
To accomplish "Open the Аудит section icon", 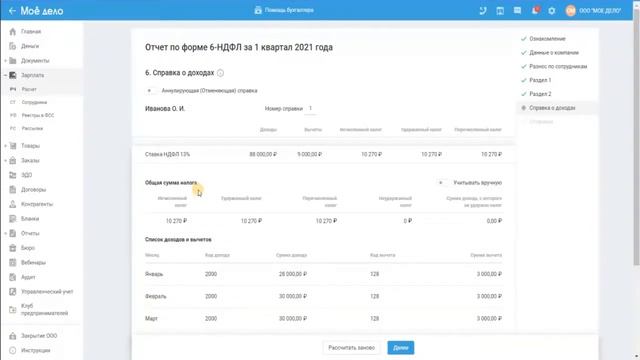I will pos(13,277).
